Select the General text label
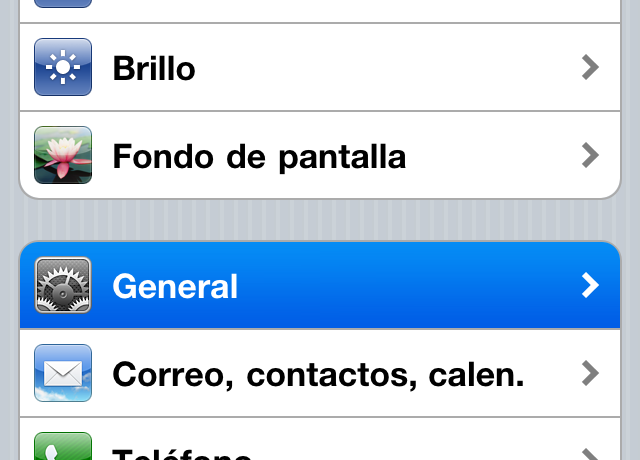 (175, 287)
